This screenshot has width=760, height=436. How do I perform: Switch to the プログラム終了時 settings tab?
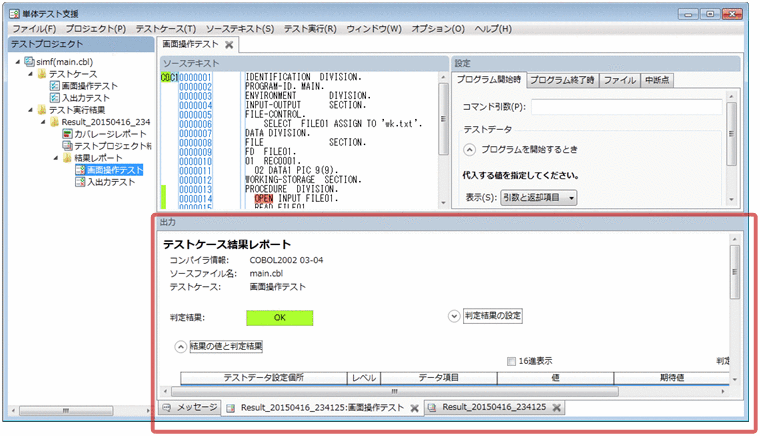pos(562,80)
